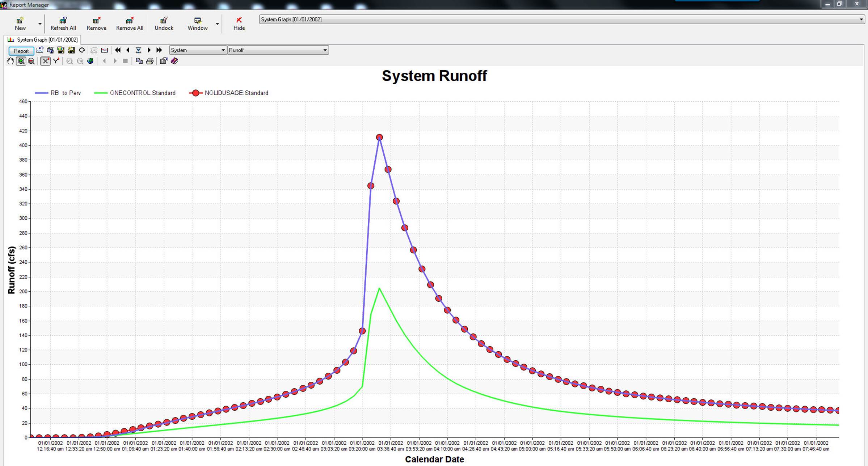Click the Refresh All toolbar item

[63, 24]
